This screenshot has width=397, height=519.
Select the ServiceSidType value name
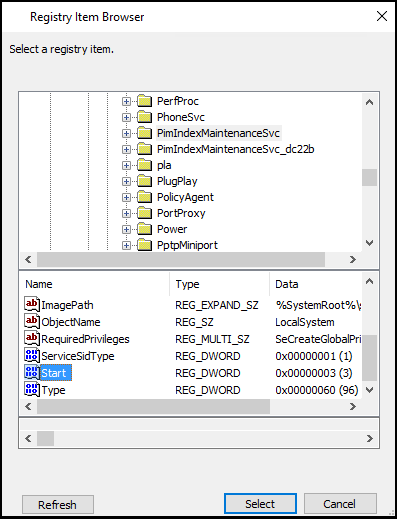pos(78,356)
